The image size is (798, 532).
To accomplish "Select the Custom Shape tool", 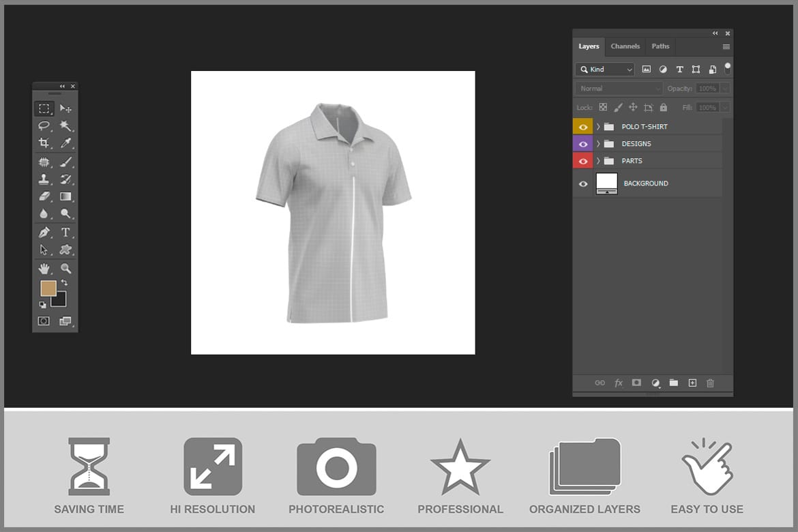I will tap(65, 250).
